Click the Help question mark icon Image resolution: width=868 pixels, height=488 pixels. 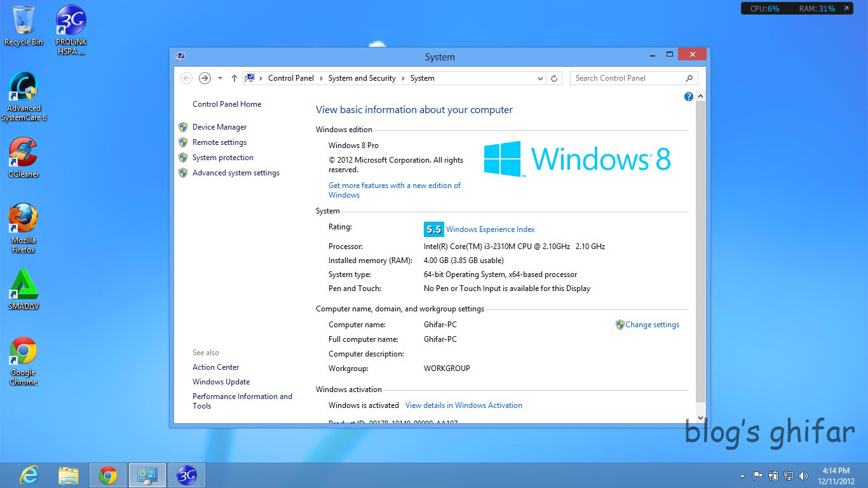coord(688,97)
